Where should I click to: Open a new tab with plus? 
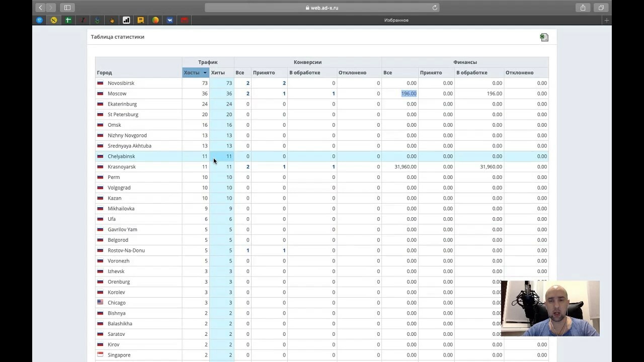coord(607,20)
